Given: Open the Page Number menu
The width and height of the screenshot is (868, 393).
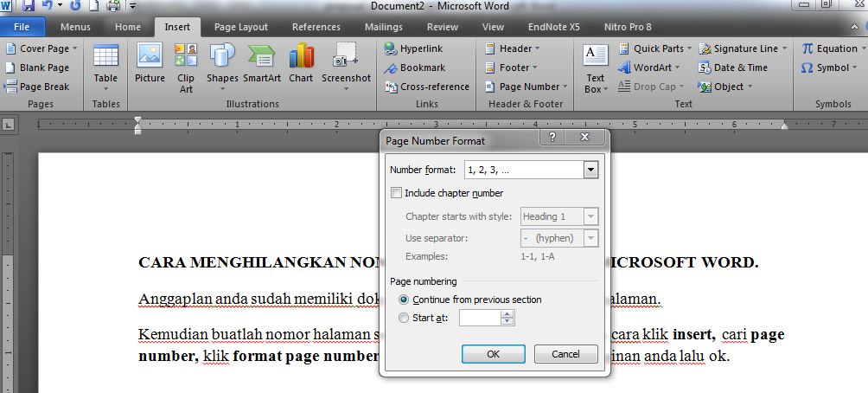Looking at the screenshot, I should tap(526, 87).
